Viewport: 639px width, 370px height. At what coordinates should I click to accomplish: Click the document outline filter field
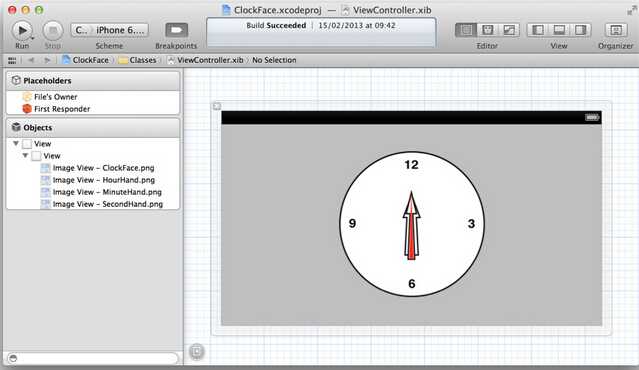click(93, 358)
